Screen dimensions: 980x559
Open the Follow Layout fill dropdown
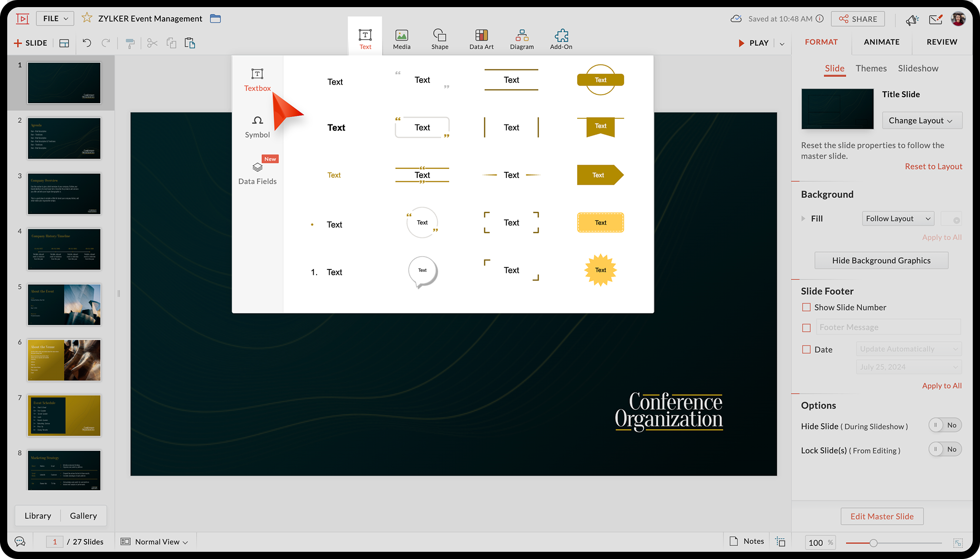(x=898, y=219)
